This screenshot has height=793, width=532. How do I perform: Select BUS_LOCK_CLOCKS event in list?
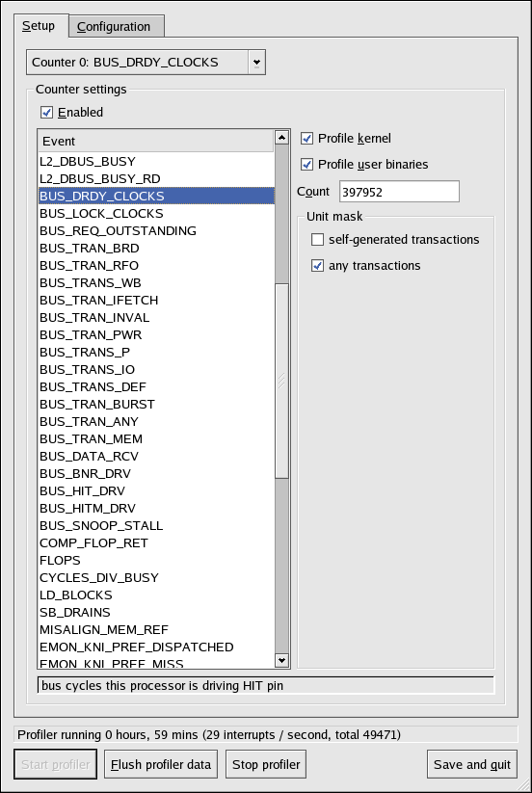point(156,213)
